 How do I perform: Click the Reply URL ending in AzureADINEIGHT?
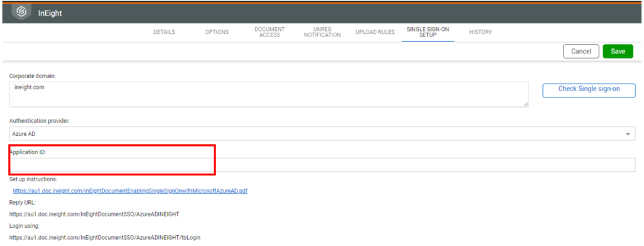pyautogui.click(x=94, y=214)
